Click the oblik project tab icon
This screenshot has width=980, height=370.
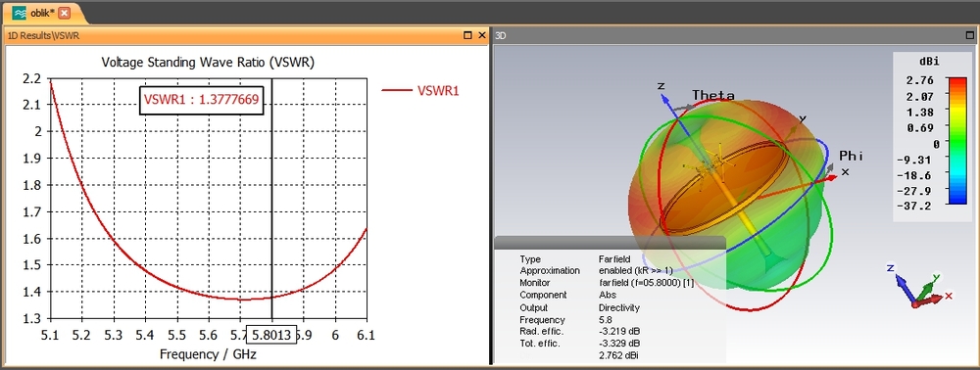tap(20, 13)
